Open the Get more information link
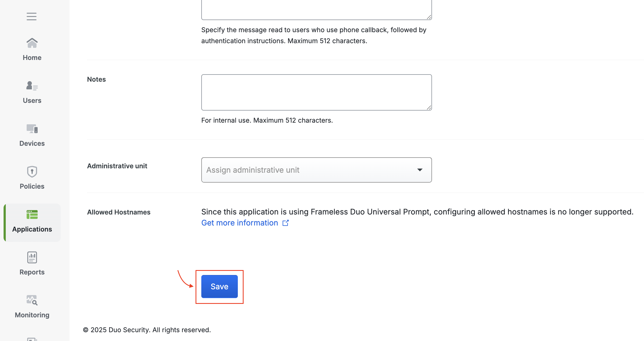This screenshot has height=341, width=644. point(239,223)
